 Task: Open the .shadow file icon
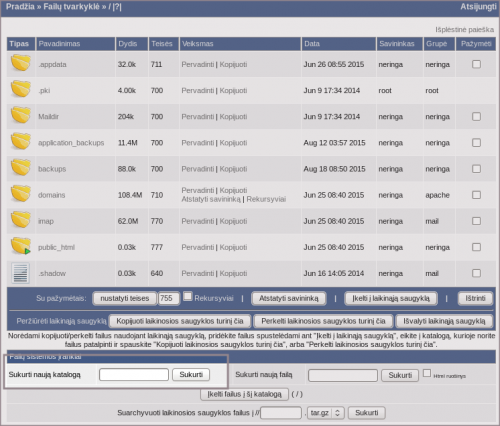pyautogui.click(x=21, y=273)
